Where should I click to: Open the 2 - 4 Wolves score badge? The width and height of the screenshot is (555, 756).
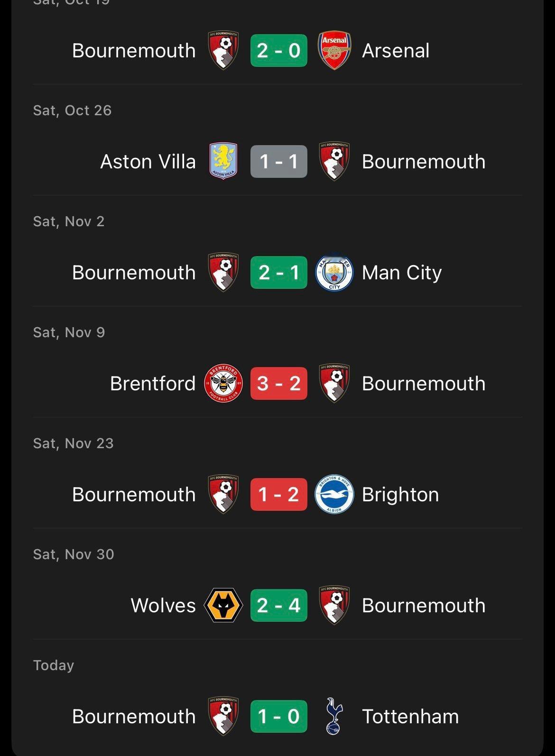point(279,606)
